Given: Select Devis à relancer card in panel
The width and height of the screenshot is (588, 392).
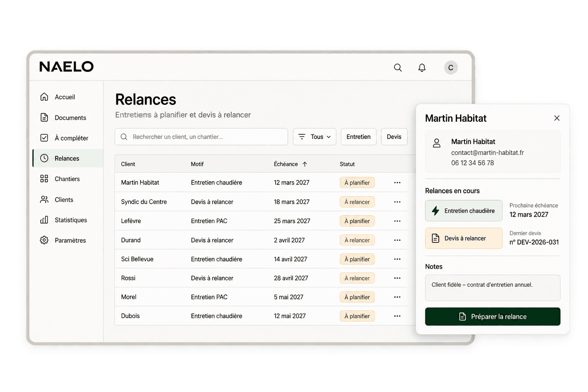Looking at the screenshot, I should [464, 238].
